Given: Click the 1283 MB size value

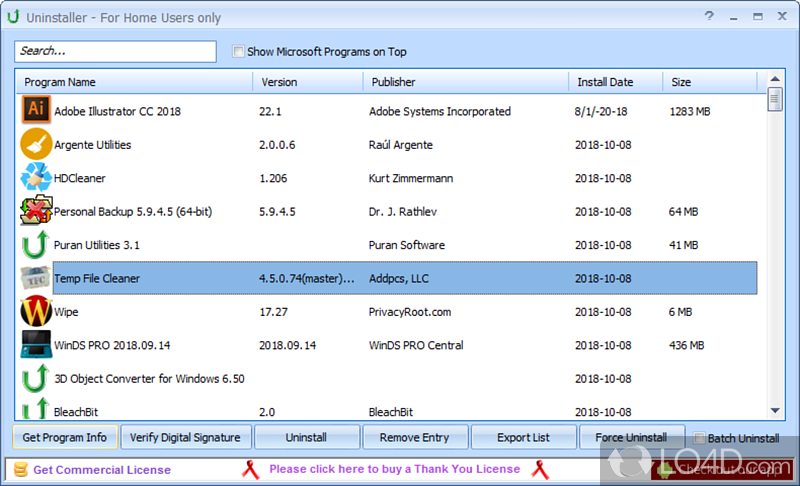Looking at the screenshot, I should click(690, 111).
